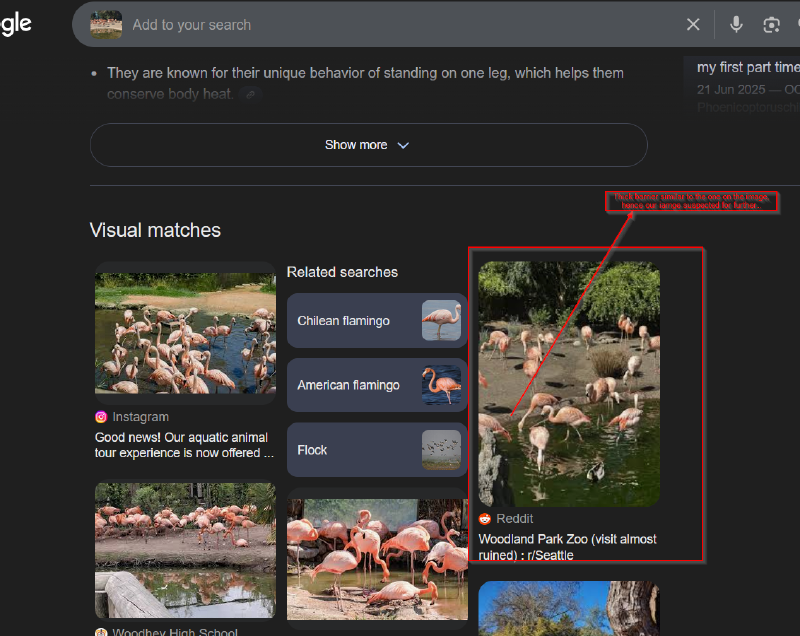Click the Reddit source icon
The width and height of the screenshot is (800, 636).
tap(485, 519)
